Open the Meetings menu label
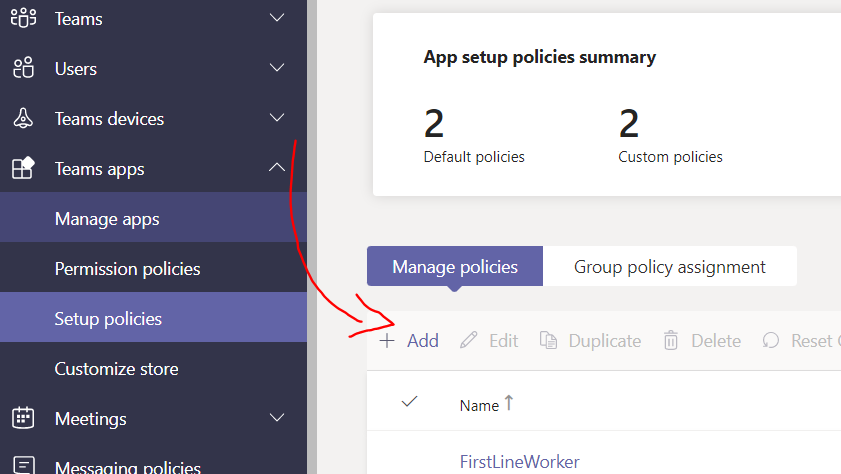This screenshot has width=841, height=474. click(91, 419)
